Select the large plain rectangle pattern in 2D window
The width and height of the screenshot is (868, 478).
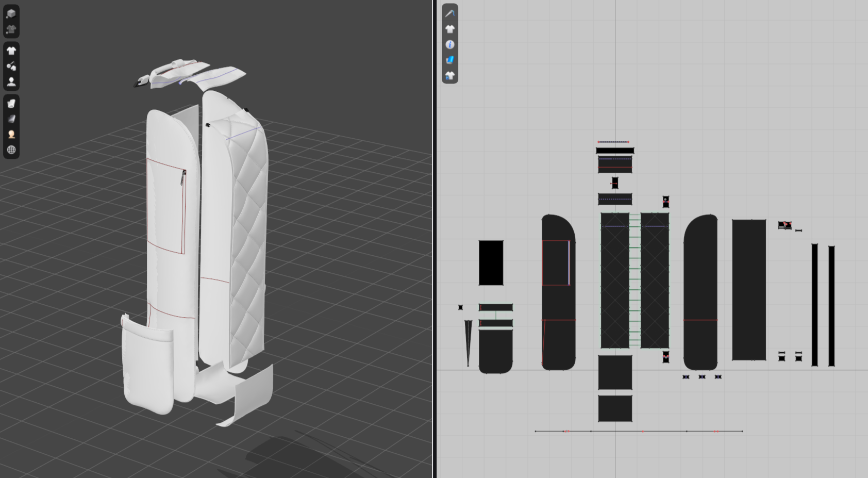pyautogui.click(x=749, y=290)
